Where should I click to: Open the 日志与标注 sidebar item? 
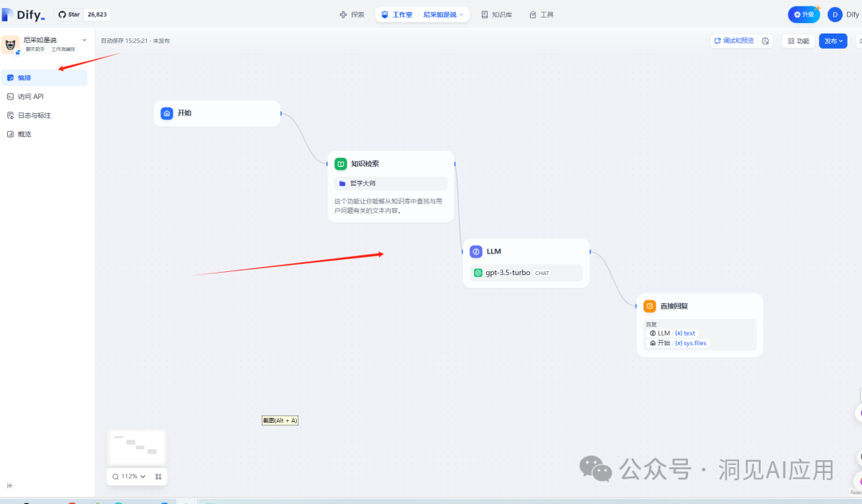point(34,116)
